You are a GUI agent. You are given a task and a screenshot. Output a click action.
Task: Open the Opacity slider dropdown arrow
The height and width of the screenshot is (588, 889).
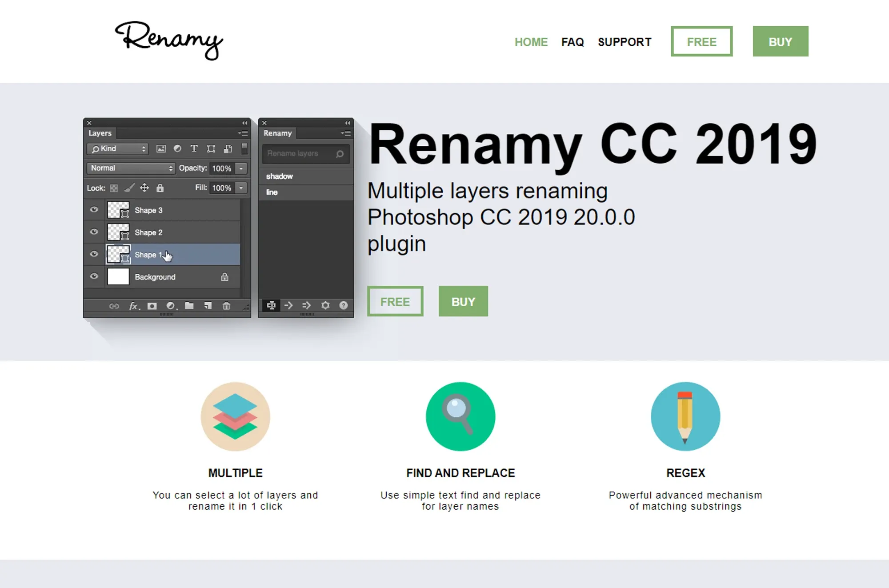click(x=241, y=168)
